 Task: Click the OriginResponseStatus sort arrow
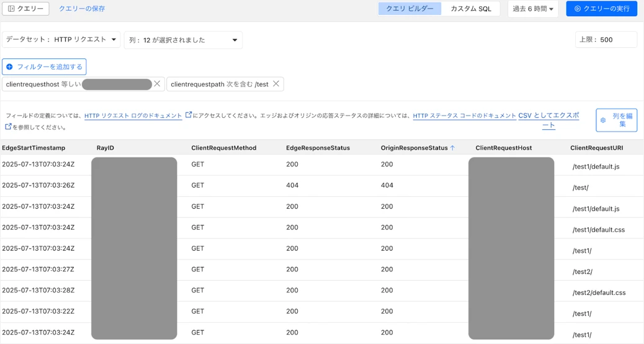click(452, 148)
